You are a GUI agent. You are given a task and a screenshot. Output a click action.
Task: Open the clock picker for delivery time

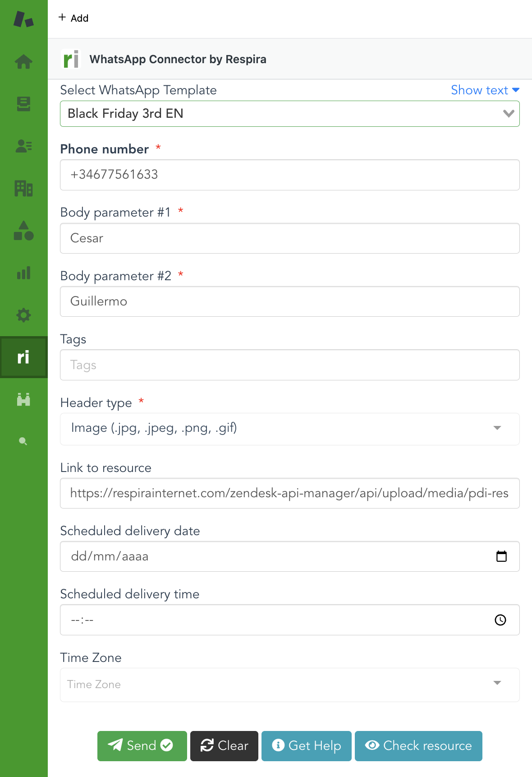[500, 620]
